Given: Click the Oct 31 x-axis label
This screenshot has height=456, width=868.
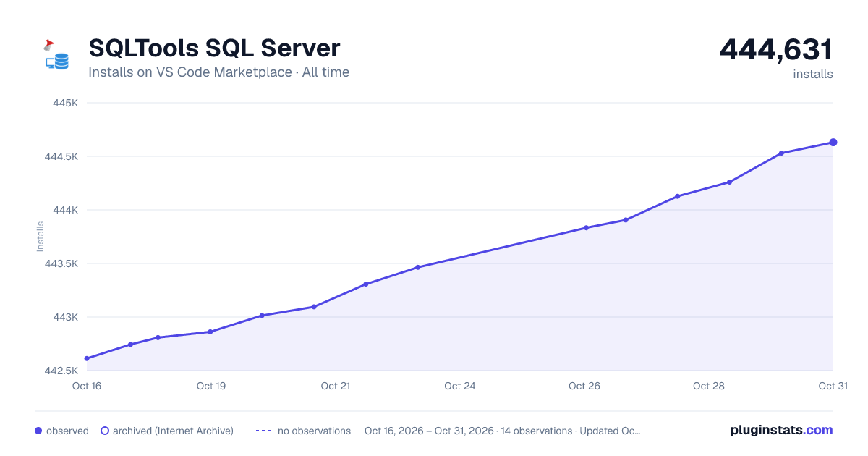Looking at the screenshot, I should pyautogui.click(x=832, y=386).
